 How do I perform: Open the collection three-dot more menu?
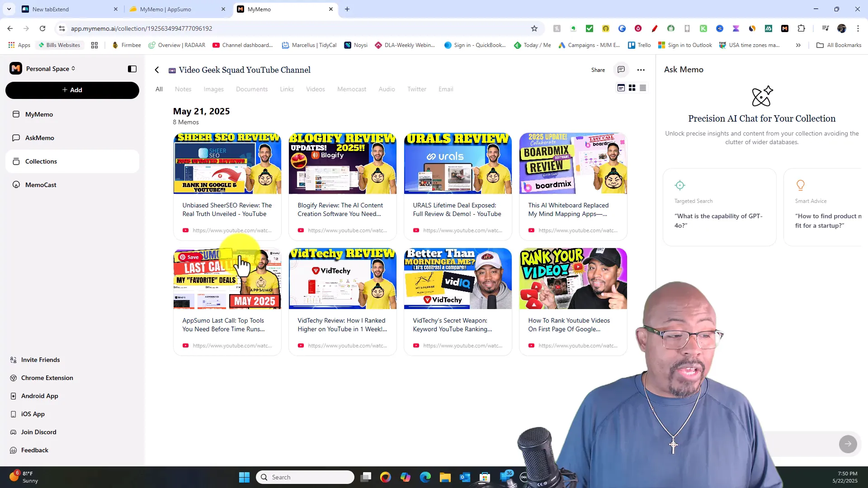click(x=641, y=70)
